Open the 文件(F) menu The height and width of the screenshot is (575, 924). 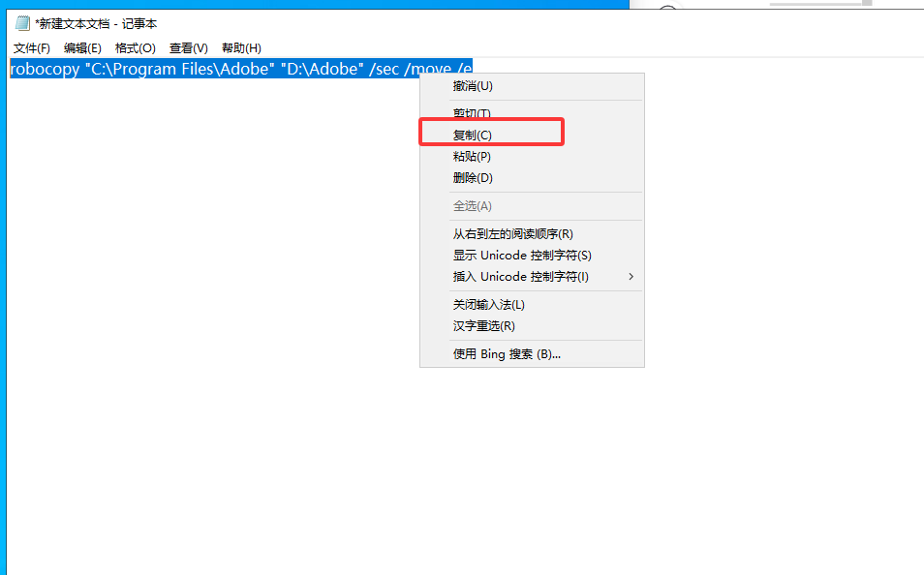tap(32, 48)
